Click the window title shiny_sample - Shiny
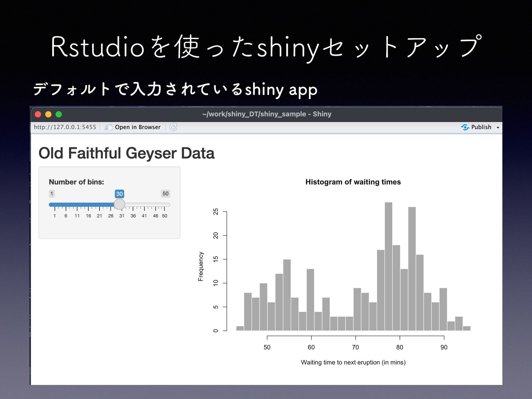532x399 pixels. point(267,114)
